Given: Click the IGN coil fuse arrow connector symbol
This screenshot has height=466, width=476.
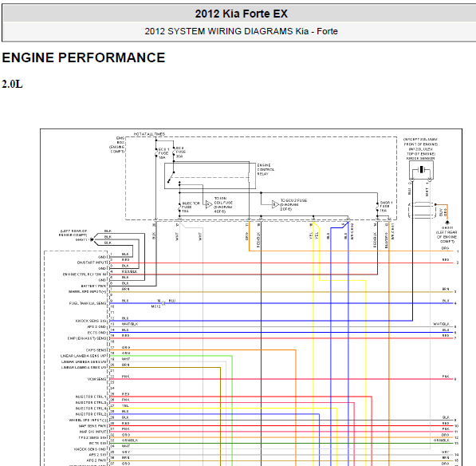Looking at the screenshot, I should (209, 204).
